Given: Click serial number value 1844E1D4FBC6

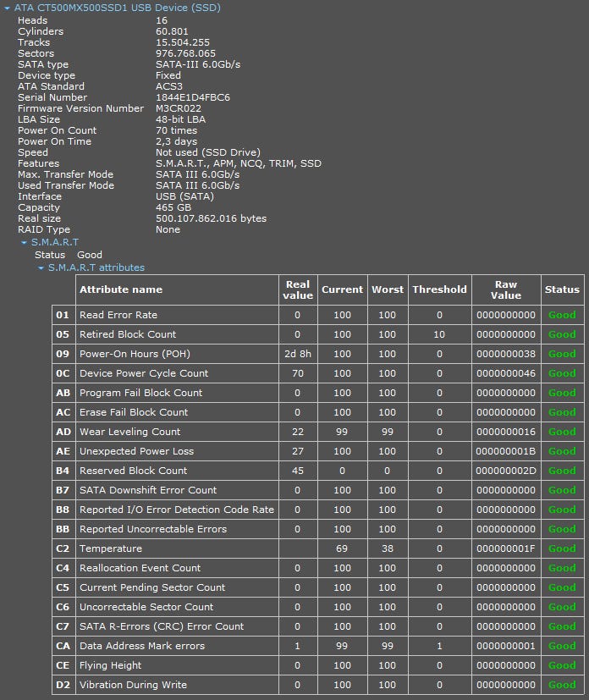Looking at the screenshot, I should pyautogui.click(x=192, y=97).
